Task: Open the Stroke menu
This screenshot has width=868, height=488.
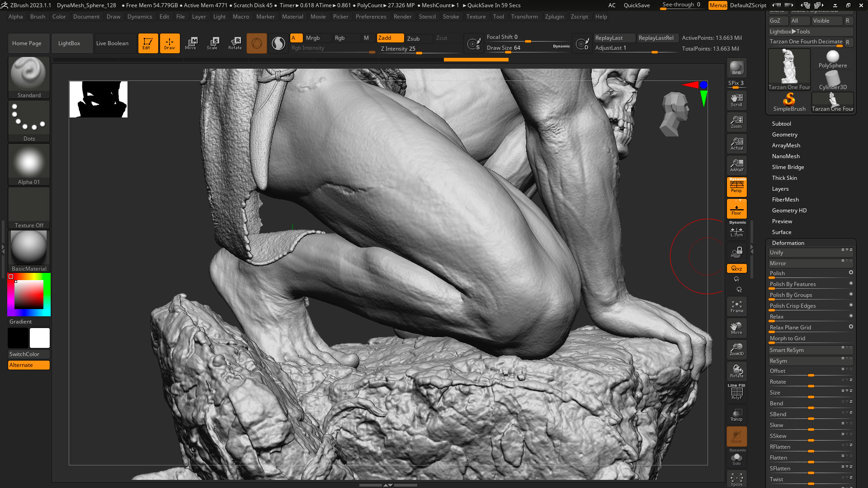Action: [x=451, y=17]
